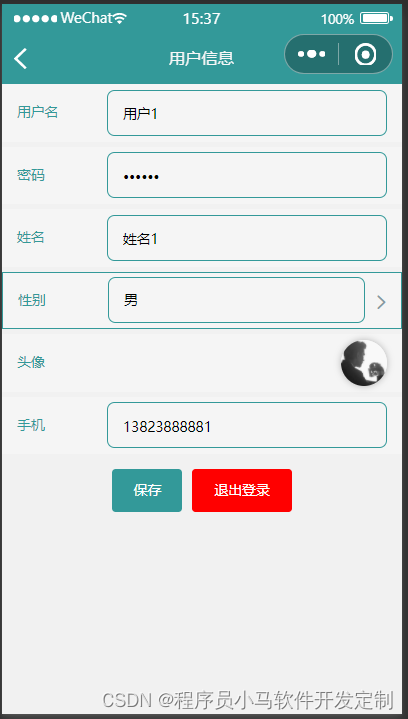This screenshot has width=408, height=719.
Task: Click the 保存 button
Action: coord(147,490)
